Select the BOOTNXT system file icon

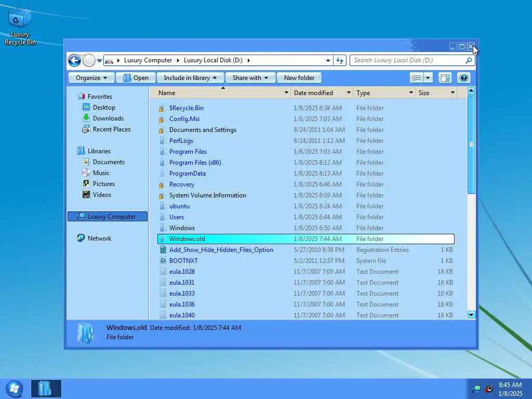[x=163, y=261]
